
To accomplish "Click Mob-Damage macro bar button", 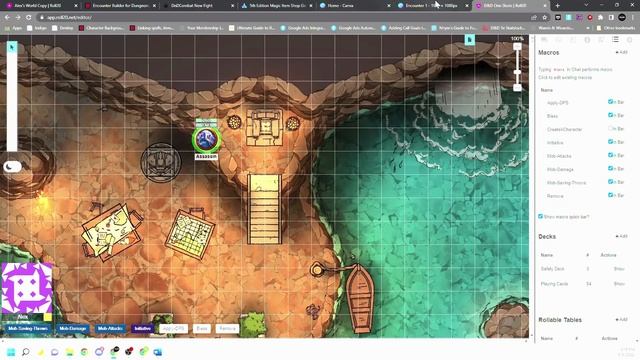I will tap(73, 329).
